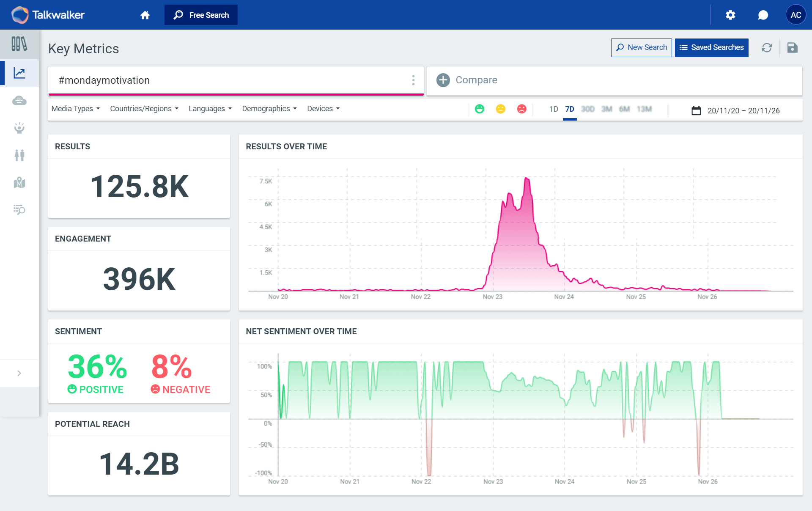Select the Influencers icon in the sidebar
Screen dimensions: 812x511
(x=19, y=128)
